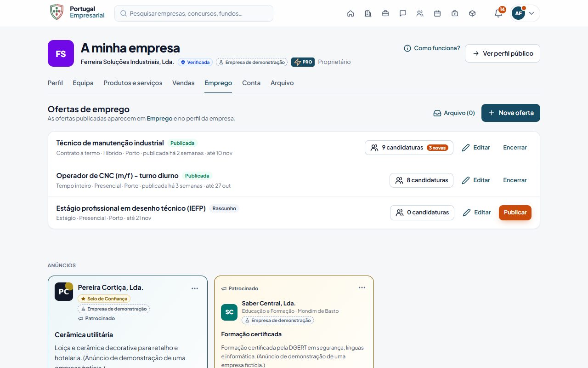The height and width of the screenshot is (368, 588).
Task: Close the Técnico de manutenção industrial offer with Encerrar
Action: (x=515, y=148)
